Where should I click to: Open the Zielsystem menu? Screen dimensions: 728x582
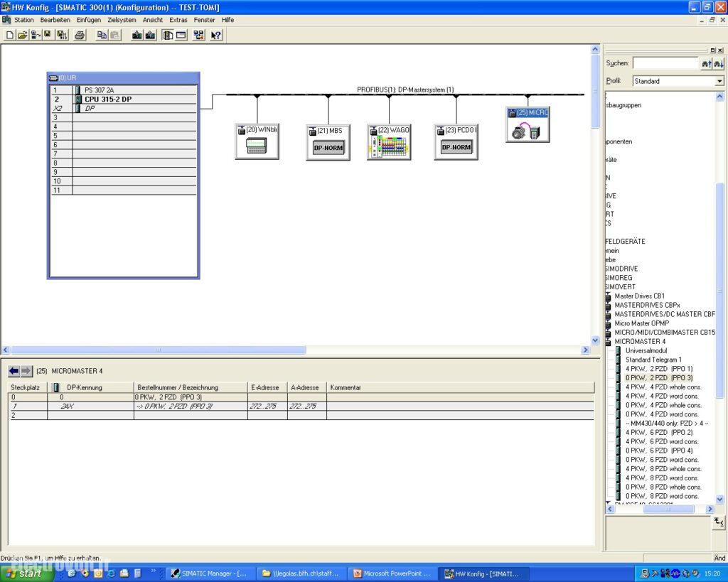pyautogui.click(x=122, y=20)
